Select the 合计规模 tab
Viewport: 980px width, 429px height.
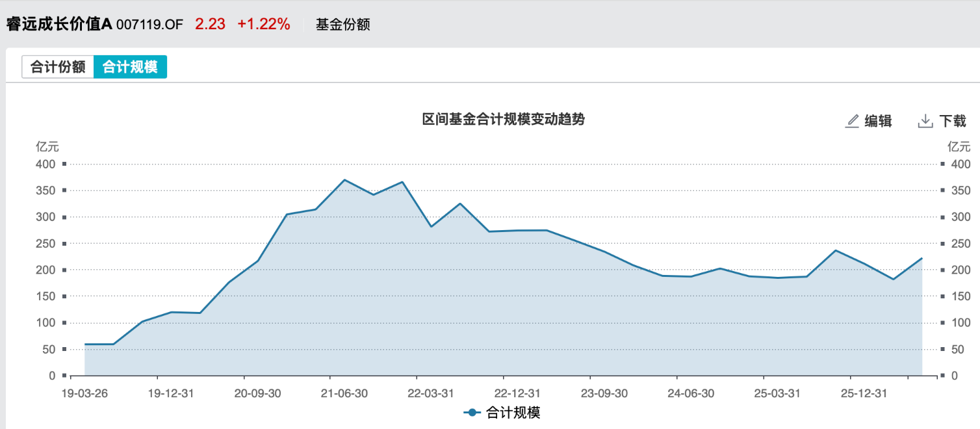130,67
